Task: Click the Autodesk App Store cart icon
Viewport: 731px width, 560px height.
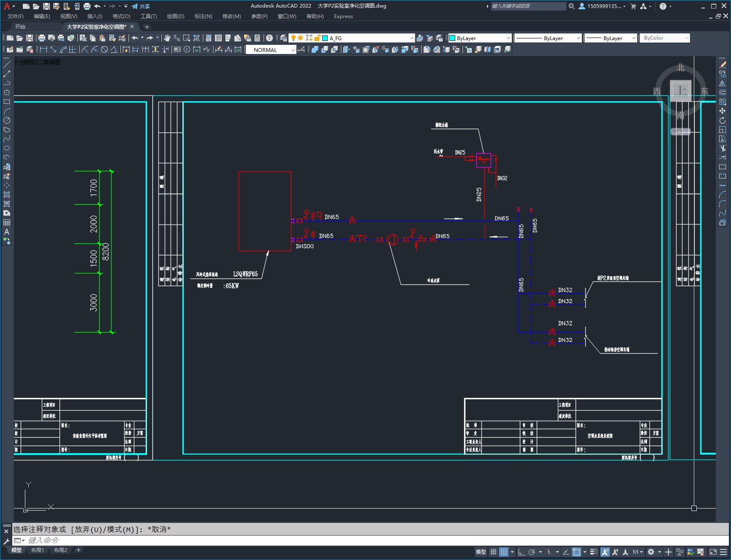Action: point(633,6)
